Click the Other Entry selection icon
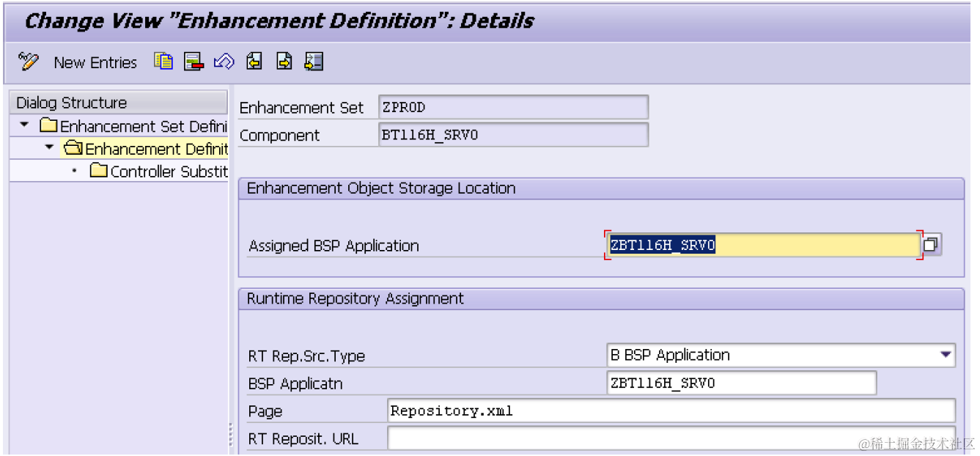The image size is (980, 456). pyautogui.click(x=314, y=62)
